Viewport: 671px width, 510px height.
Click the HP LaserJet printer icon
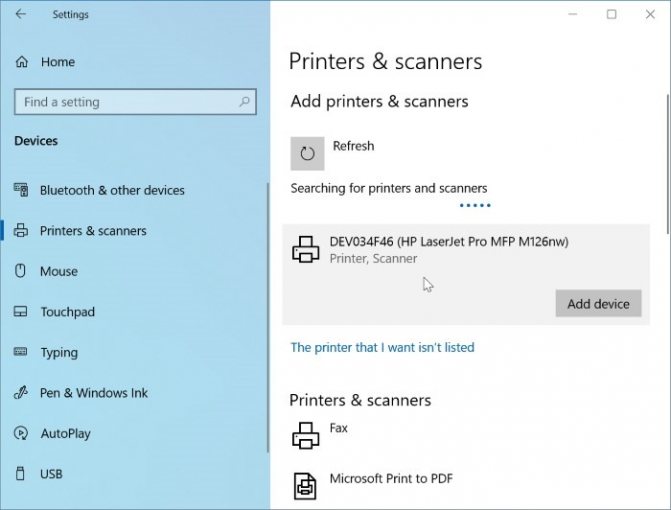point(306,250)
